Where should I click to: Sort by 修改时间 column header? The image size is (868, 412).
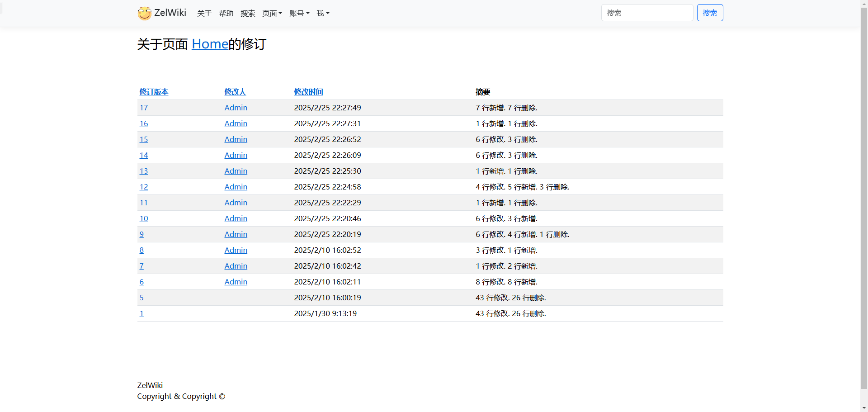(x=308, y=92)
